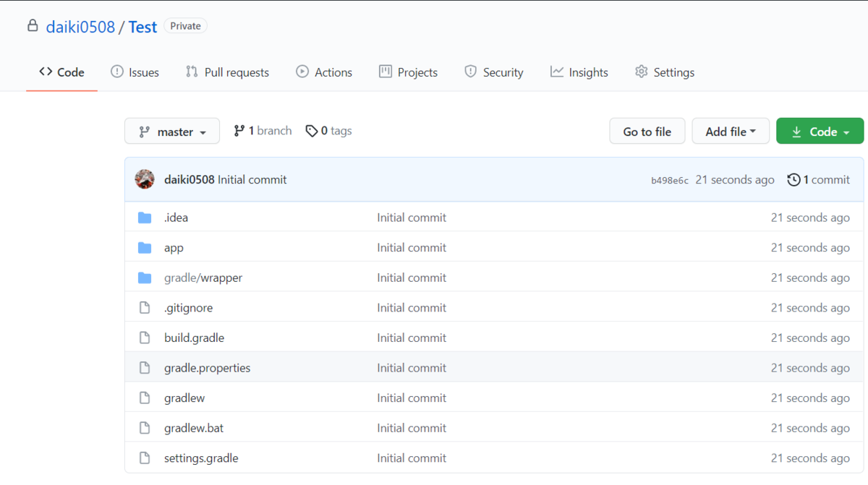Click the app folder icon
This screenshot has width=868, height=485.
(x=145, y=248)
